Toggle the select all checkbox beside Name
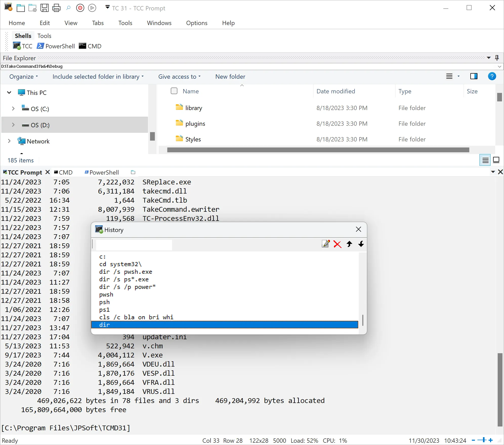Screen dimensions: 504x445 pos(174,91)
